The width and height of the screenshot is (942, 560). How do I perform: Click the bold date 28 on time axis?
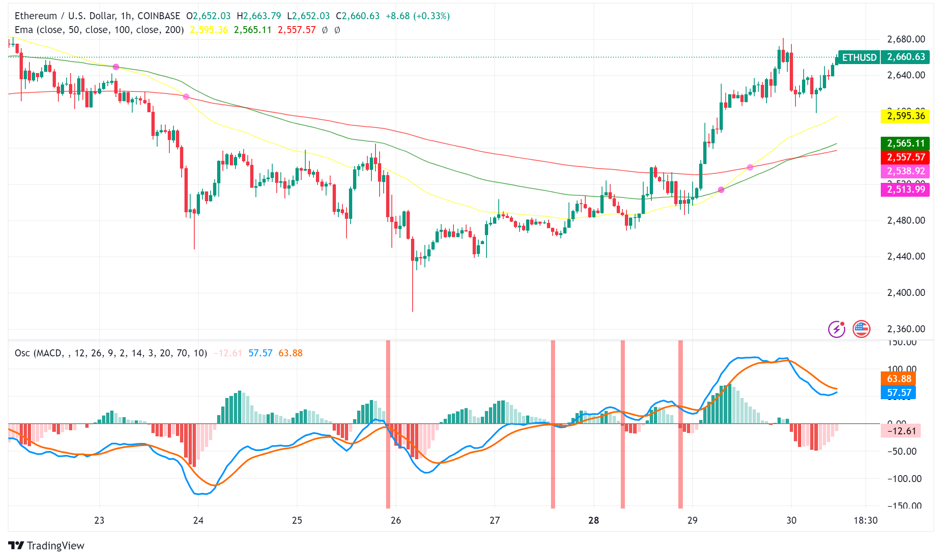click(x=593, y=520)
